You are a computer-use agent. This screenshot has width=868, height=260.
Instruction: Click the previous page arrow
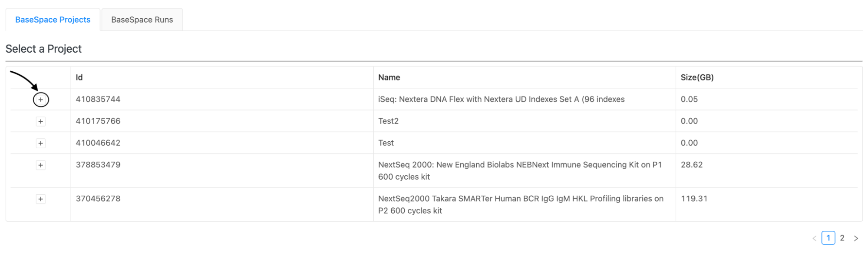coord(815,238)
